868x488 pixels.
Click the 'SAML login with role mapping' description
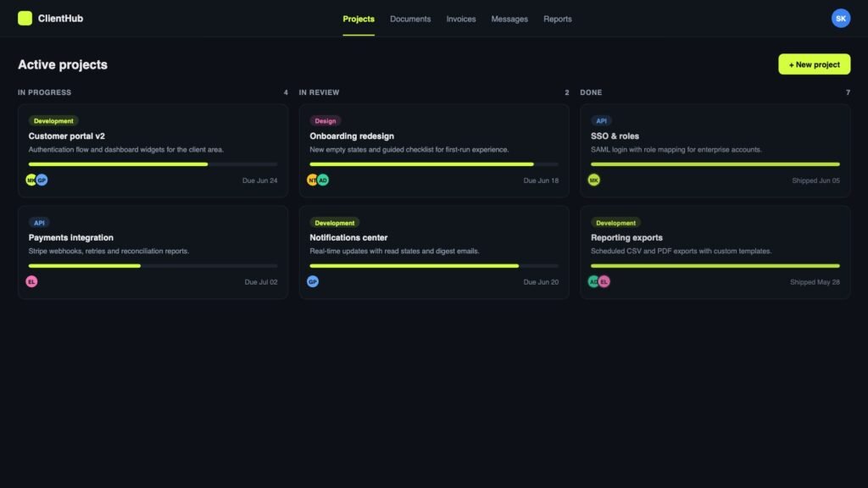[x=676, y=149]
